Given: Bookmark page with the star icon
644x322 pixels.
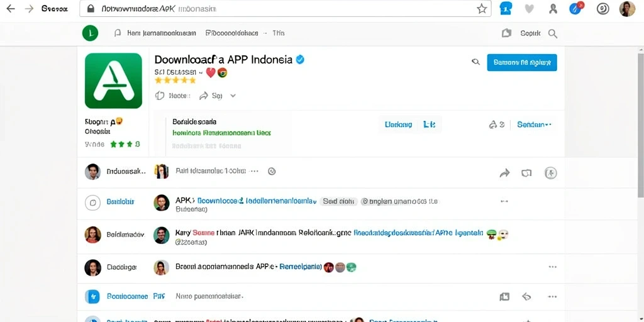Looking at the screenshot, I should tap(482, 9).
